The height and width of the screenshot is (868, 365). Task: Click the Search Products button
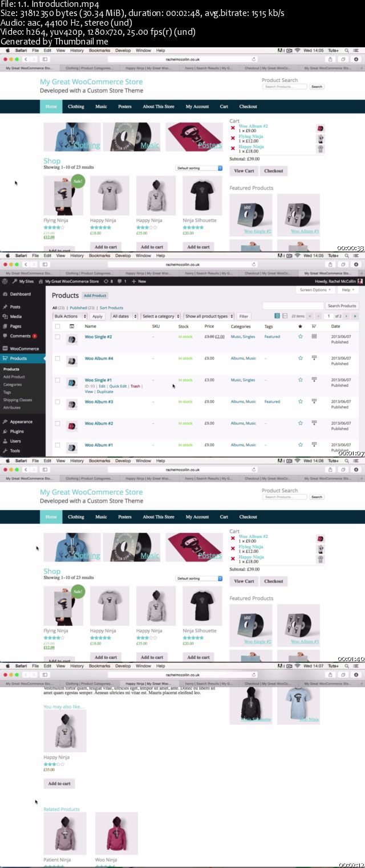[342, 306]
